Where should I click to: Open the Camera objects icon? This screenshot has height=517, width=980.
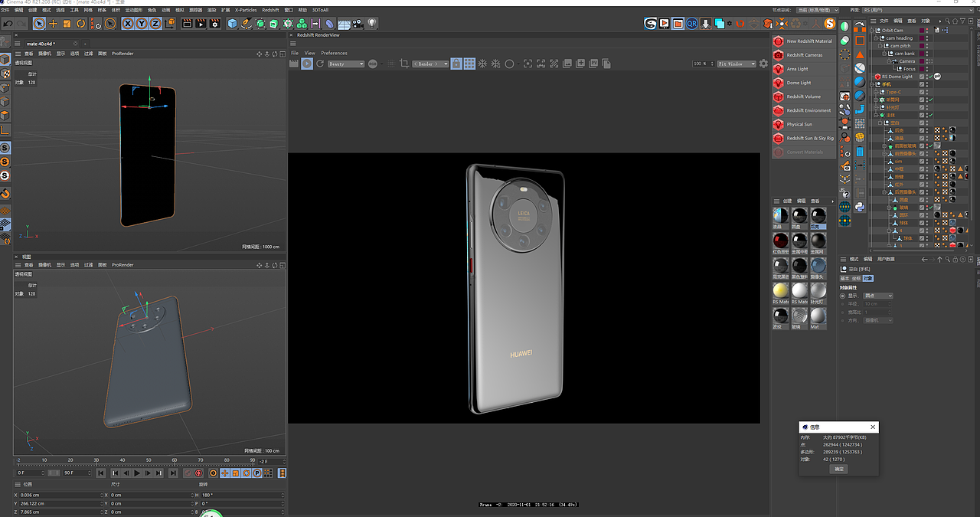coord(358,24)
